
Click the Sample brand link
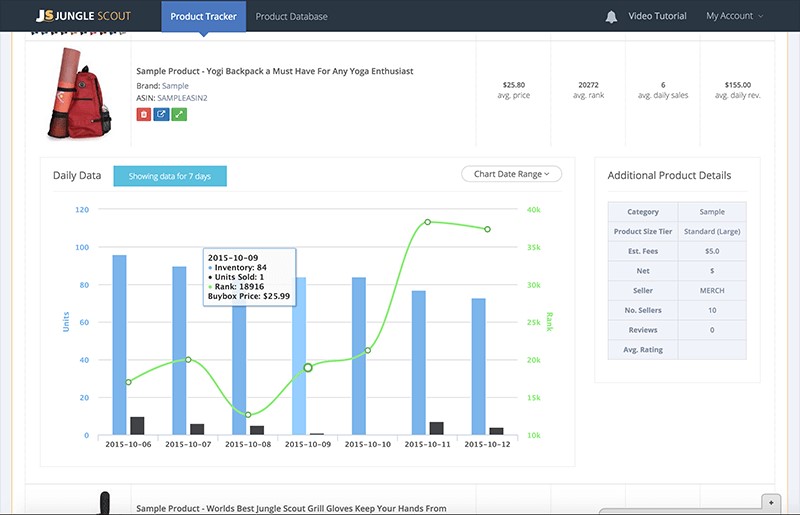175,86
